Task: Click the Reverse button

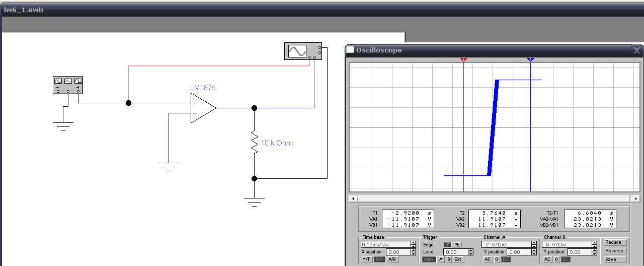Action: point(614,251)
